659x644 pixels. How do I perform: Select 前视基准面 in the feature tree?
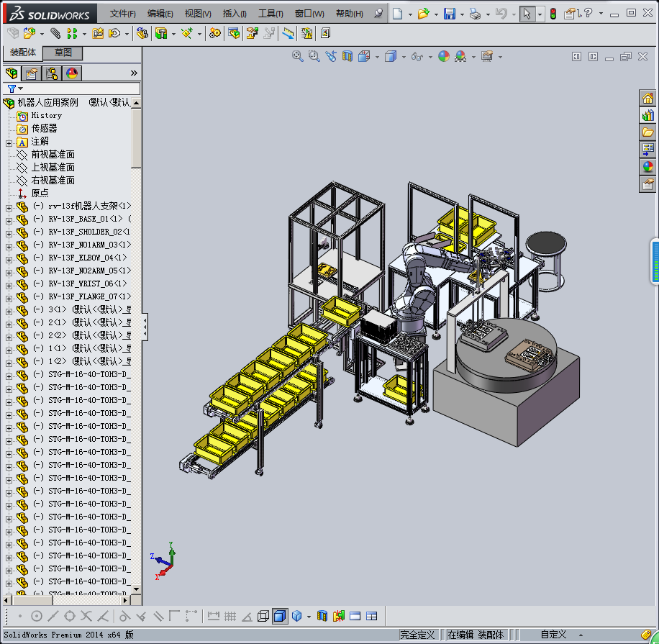pos(53,155)
